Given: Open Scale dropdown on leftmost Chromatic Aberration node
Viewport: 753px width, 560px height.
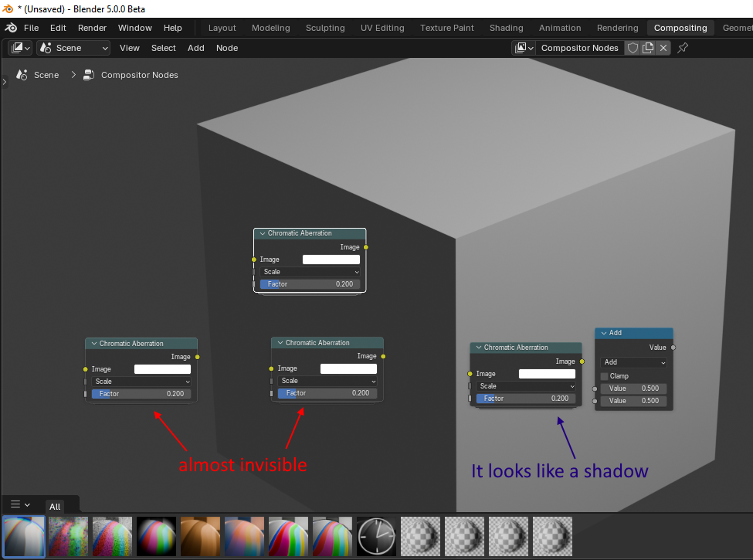Looking at the screenshot, I should click(x=141, y=382).
